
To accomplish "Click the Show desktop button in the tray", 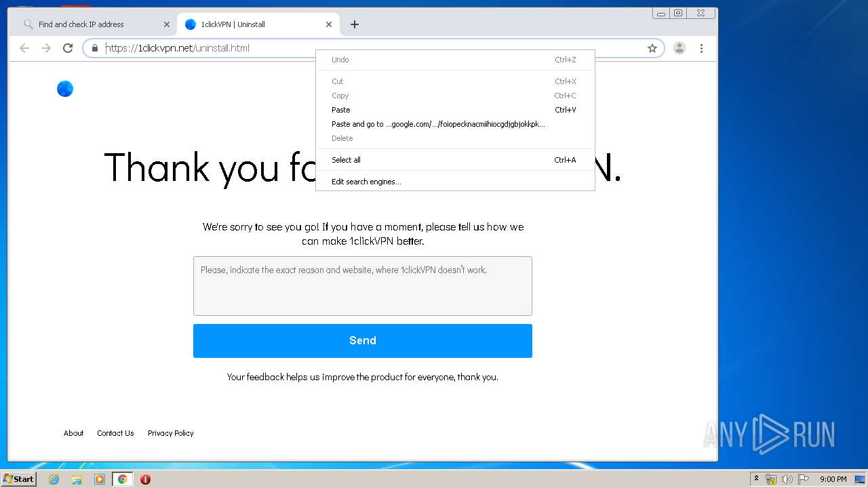I will click(x=861, y=479).
